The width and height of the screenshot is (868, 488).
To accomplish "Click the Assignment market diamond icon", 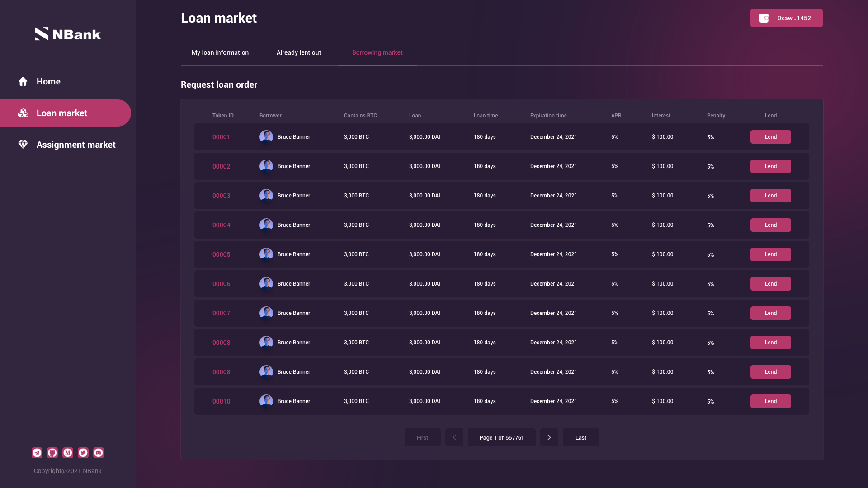I will 23,145.
